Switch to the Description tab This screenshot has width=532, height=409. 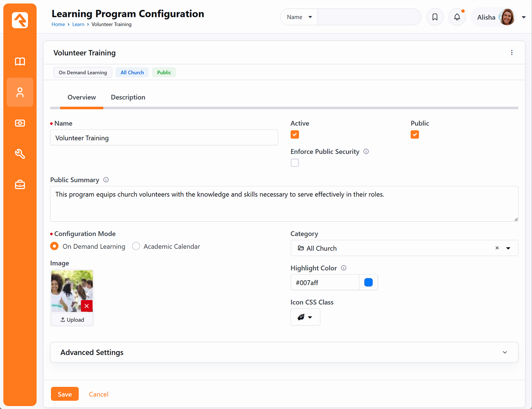pos(128,97)
